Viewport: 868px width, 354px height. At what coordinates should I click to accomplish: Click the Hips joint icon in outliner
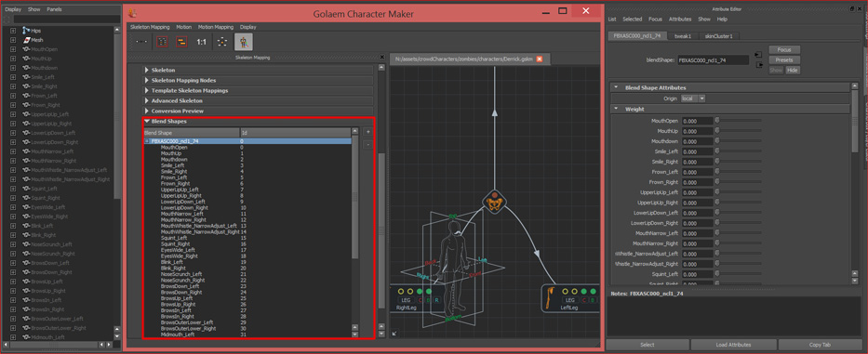point(26,31)
